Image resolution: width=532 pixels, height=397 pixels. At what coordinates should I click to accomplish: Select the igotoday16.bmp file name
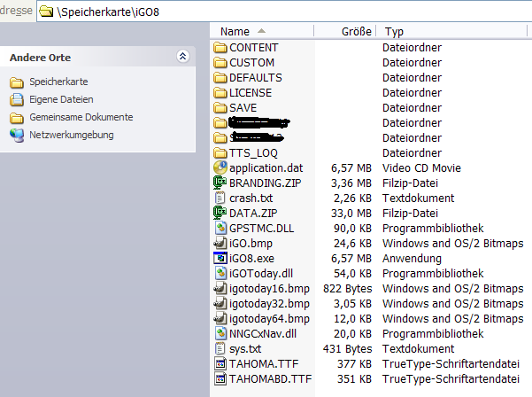(269, 289)
